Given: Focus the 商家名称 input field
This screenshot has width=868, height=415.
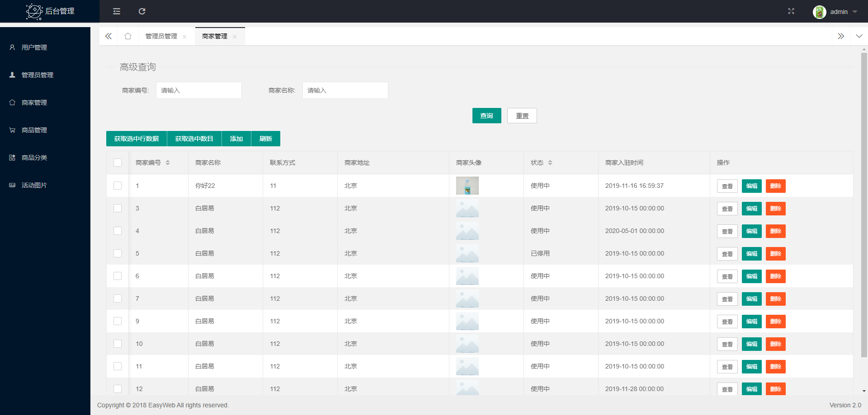Looking at the screenshot, I should (345, 90).
